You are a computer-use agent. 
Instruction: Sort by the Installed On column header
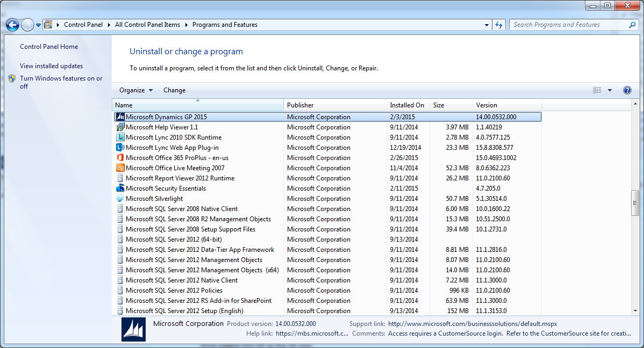(408, 105)
